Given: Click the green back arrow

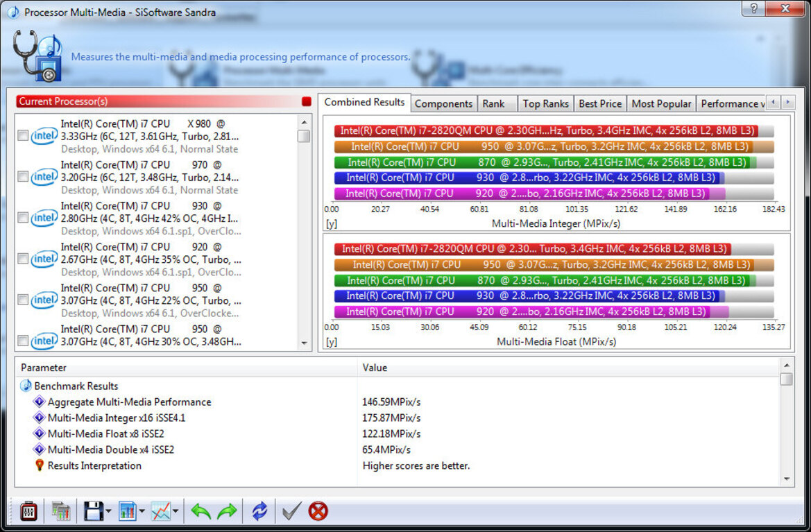Looking at the screenshot, I should (200, 511).
